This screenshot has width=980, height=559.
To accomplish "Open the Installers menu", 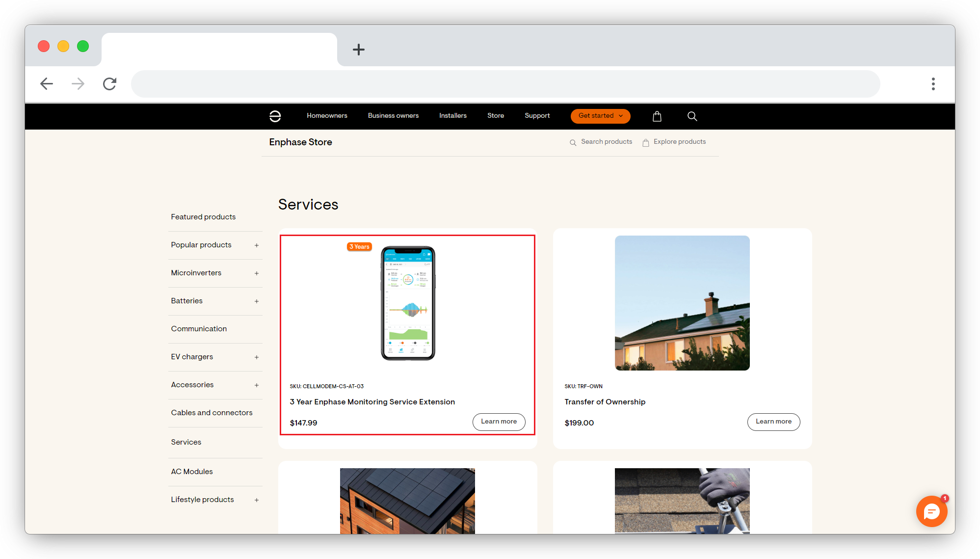I will [452, 116].
